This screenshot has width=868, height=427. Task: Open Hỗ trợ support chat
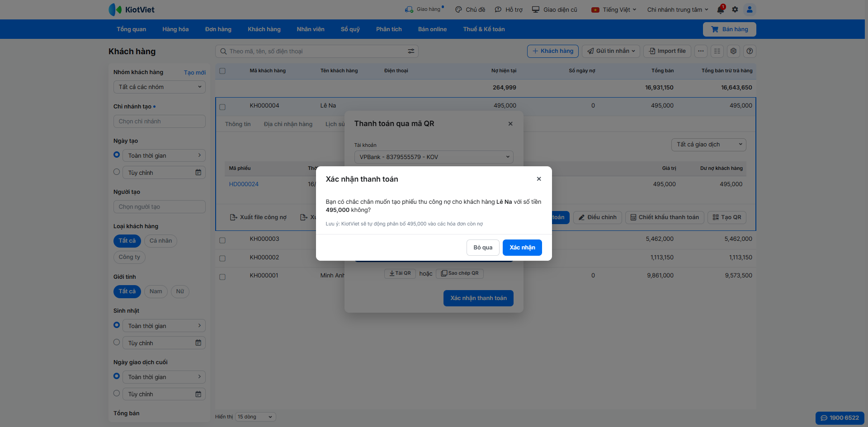[x=509, y=9]
